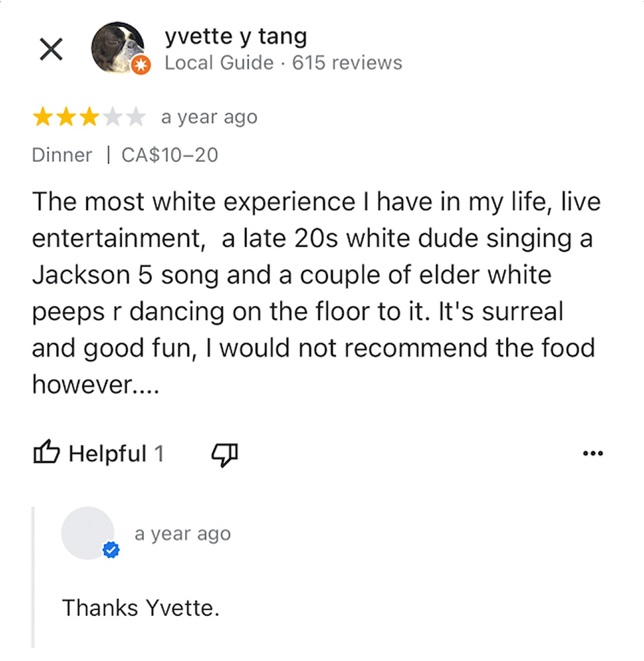Viewport: 644px width, 661px height.
Task: Select the CA$10–20 price range label
Action: pos(170,155)
